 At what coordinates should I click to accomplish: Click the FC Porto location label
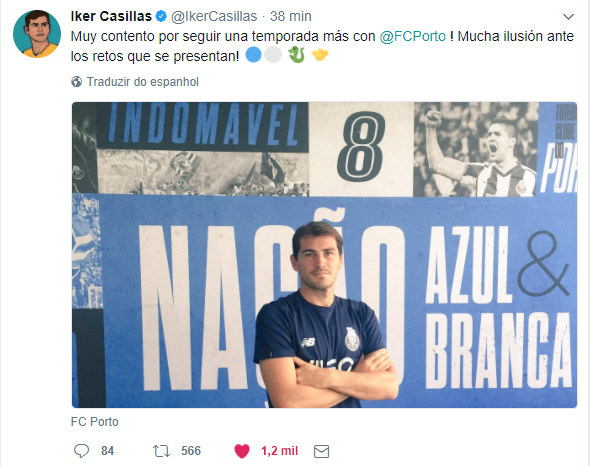[94, 422]
